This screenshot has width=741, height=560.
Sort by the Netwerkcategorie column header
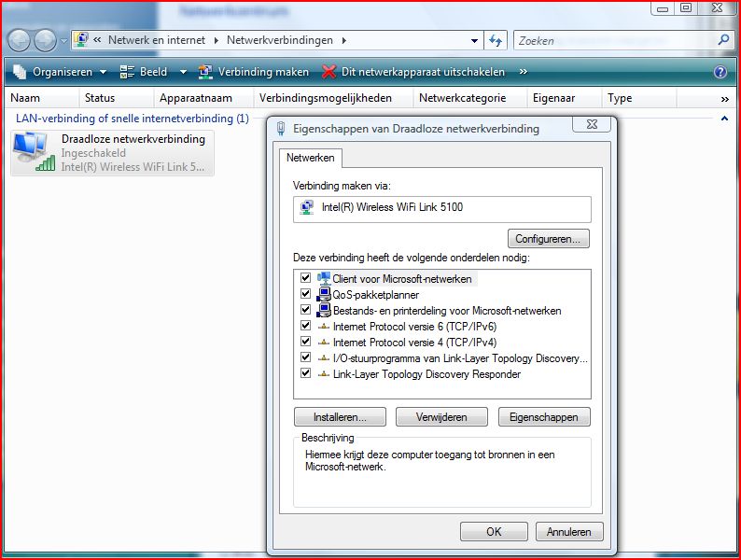tap(470, 98)
